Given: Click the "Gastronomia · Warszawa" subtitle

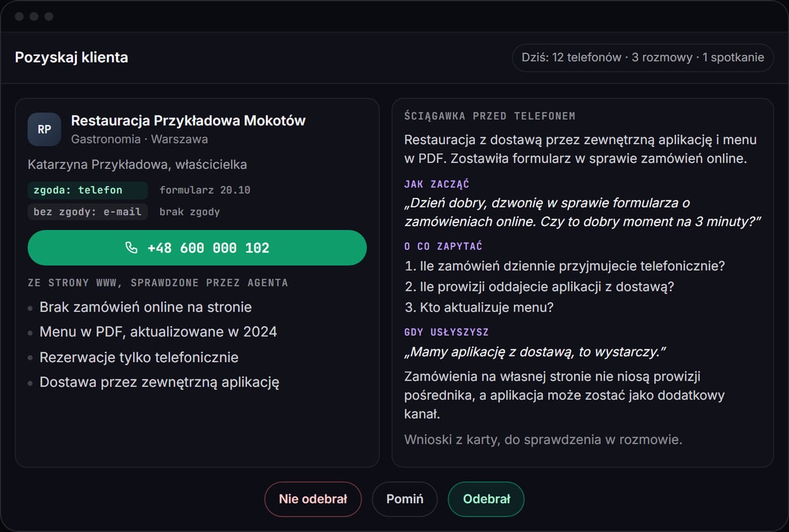Looking at the screenshot, I should point(139,139).
